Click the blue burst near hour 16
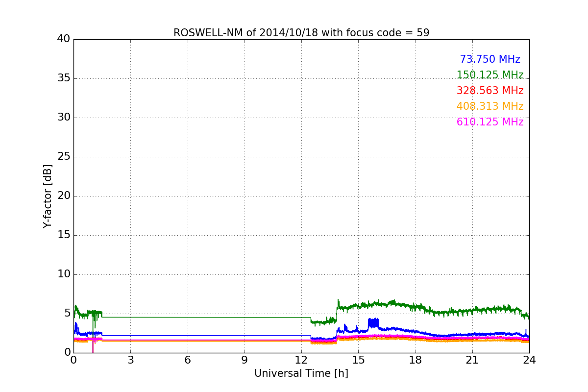The image size is (588, 392). coord(373,323)
